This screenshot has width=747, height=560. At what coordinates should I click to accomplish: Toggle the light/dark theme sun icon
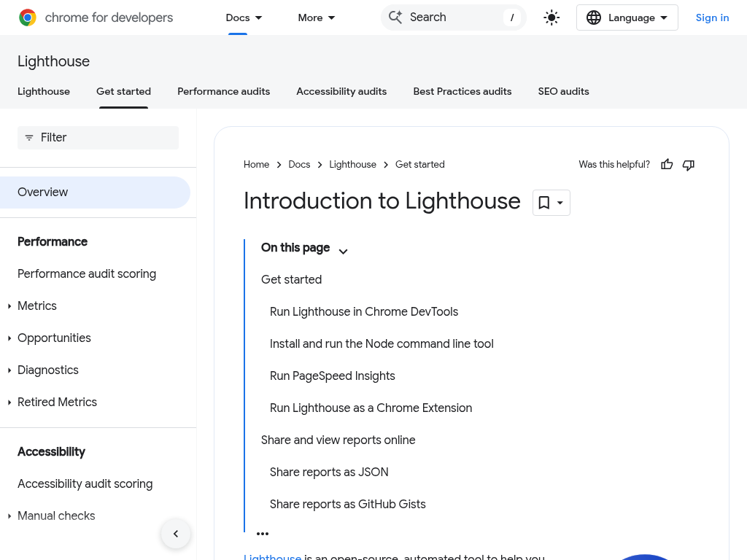(x=551, y=17)
